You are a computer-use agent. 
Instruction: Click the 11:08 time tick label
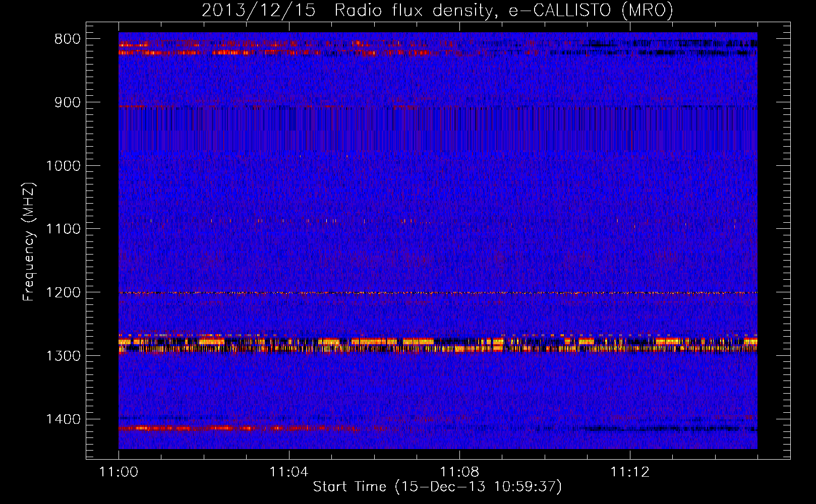coord(459,472)
